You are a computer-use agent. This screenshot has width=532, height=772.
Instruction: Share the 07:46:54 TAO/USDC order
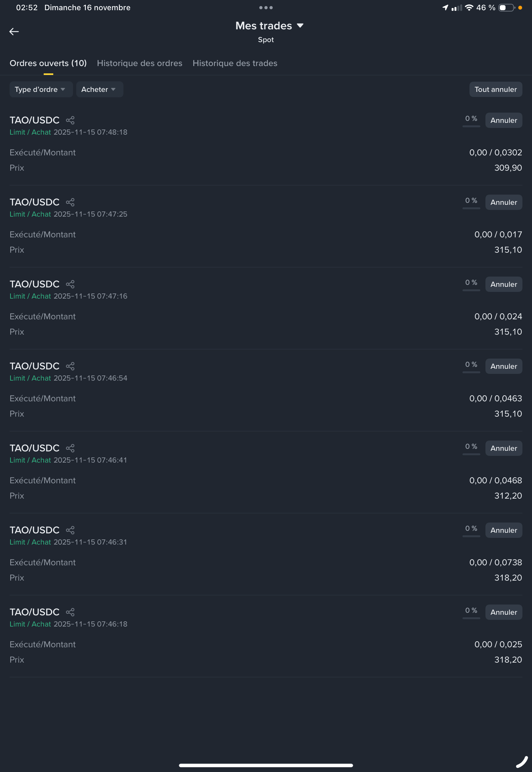pos(70,366)
